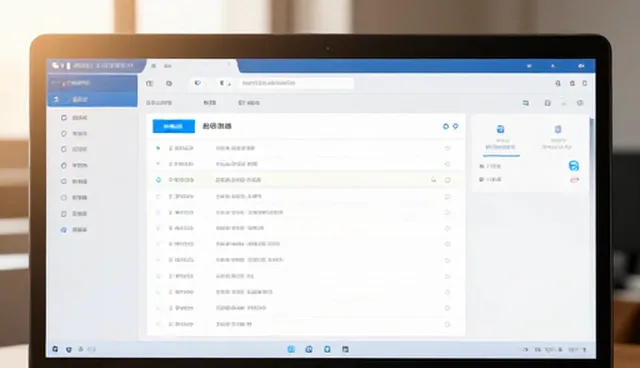Click the gear icon at secondary toolbar's far right
The image size is (640, 368).
[580, 103]
